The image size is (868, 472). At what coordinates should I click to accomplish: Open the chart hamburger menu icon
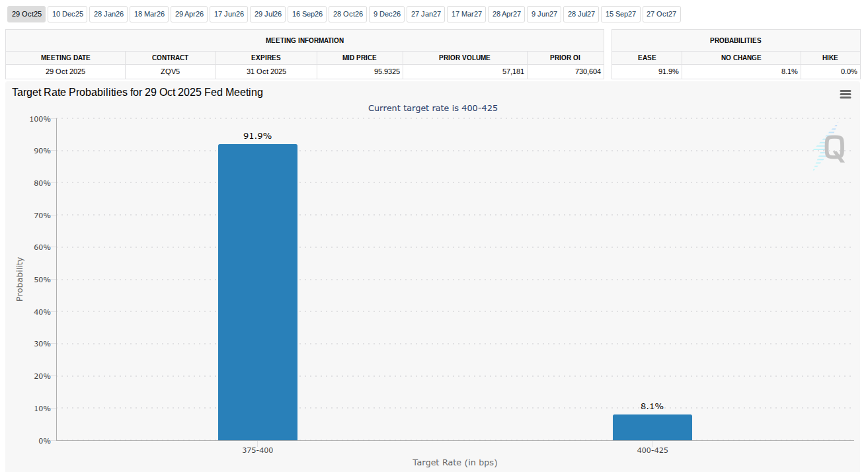pos(845,95)
